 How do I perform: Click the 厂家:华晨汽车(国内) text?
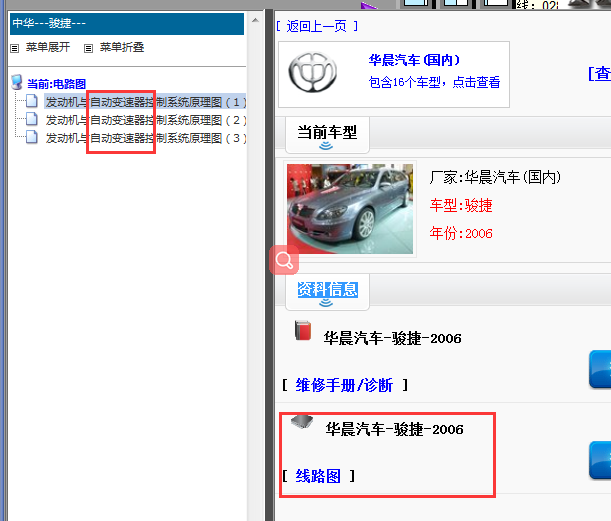[495, 177]
